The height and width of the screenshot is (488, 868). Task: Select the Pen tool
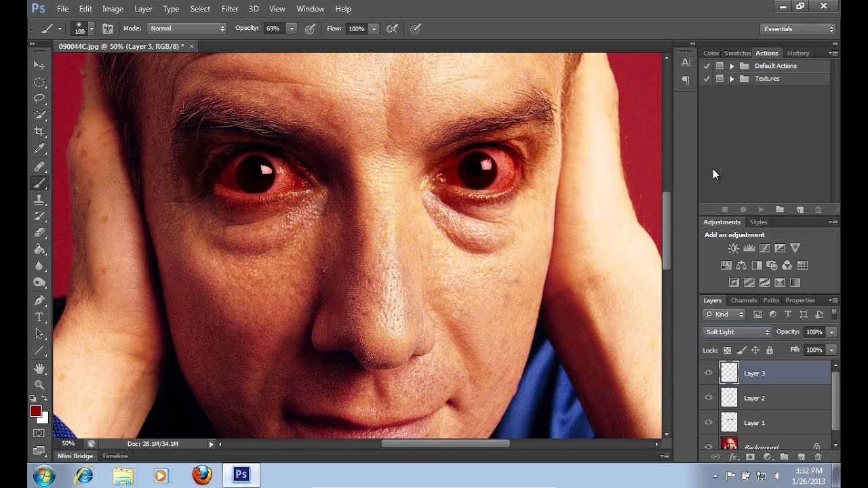(39, 300)
